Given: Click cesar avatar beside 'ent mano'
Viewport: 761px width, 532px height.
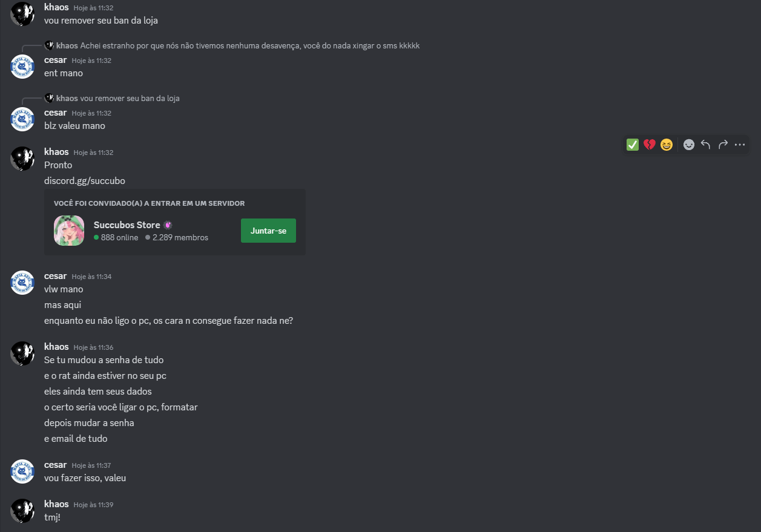Looking at the screenshot, I should 22,67.
